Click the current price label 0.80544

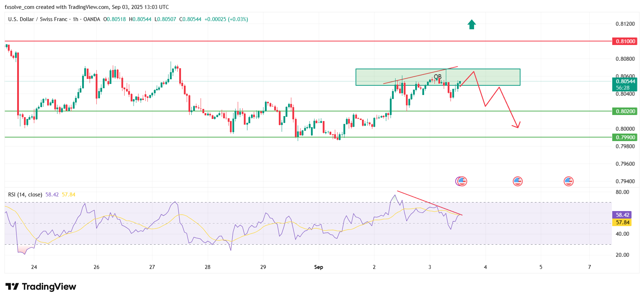tap(625, 81)
